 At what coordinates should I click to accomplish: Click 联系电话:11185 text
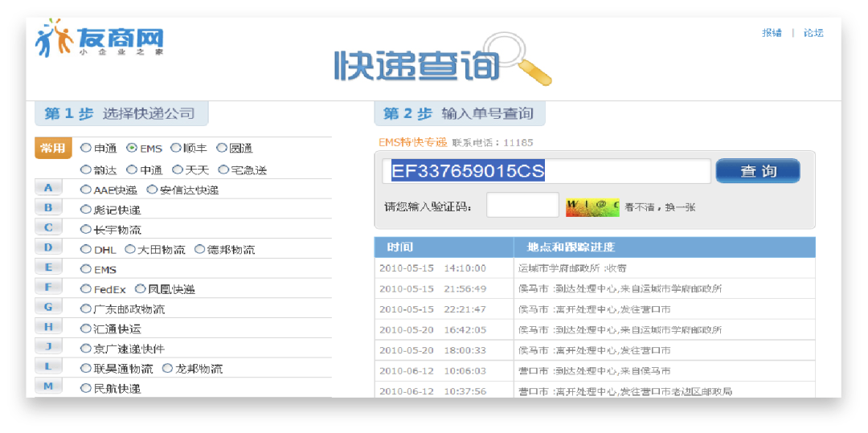[493, 143]
